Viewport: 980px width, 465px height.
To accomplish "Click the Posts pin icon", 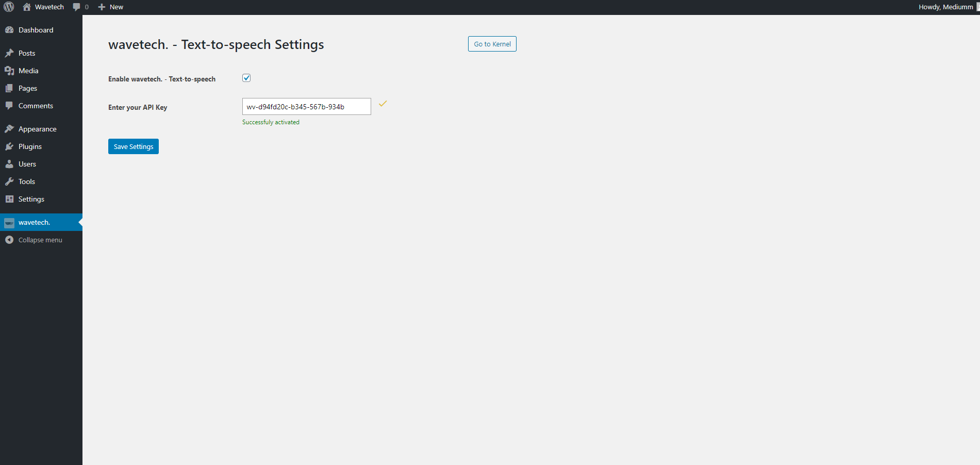I will coord(9,53).
